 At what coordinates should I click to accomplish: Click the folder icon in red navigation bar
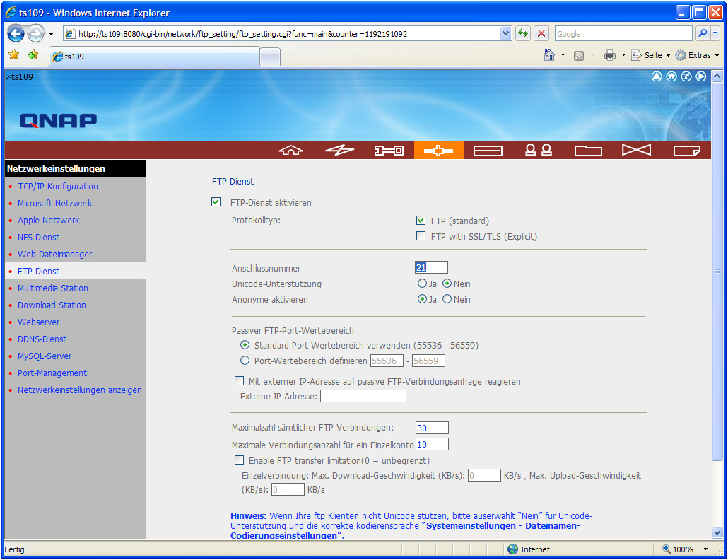click(587, 150)
